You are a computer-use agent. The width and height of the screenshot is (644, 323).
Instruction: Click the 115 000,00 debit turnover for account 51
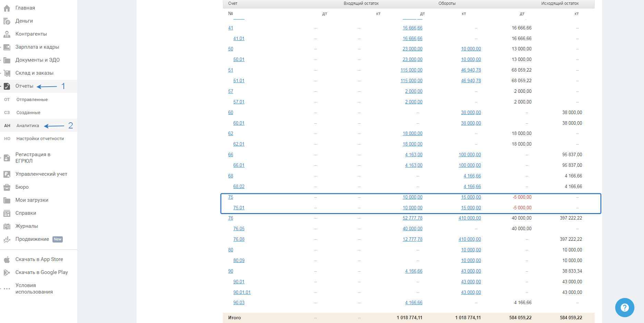tap(412, 70)
